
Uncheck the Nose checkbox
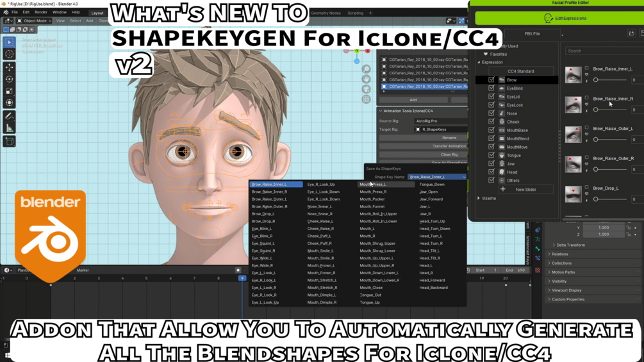click(491, 113)
